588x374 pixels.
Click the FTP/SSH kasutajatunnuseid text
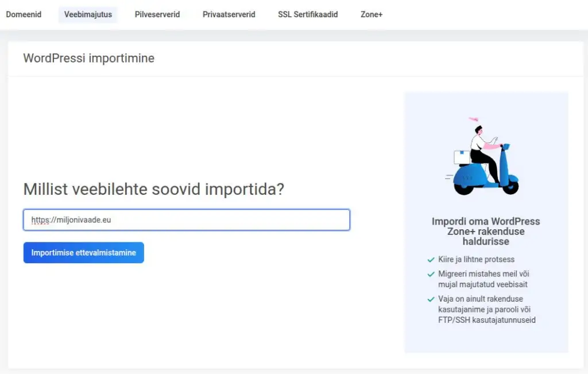487,320
